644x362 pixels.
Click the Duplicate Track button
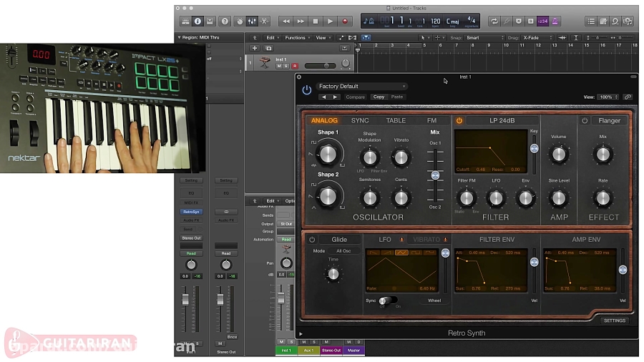(268, 49)
